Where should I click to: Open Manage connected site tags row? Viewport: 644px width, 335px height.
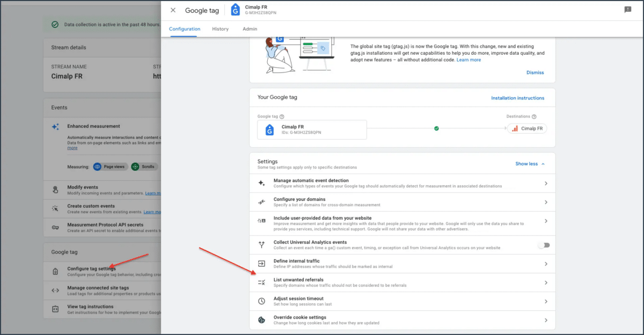point(102,290)
